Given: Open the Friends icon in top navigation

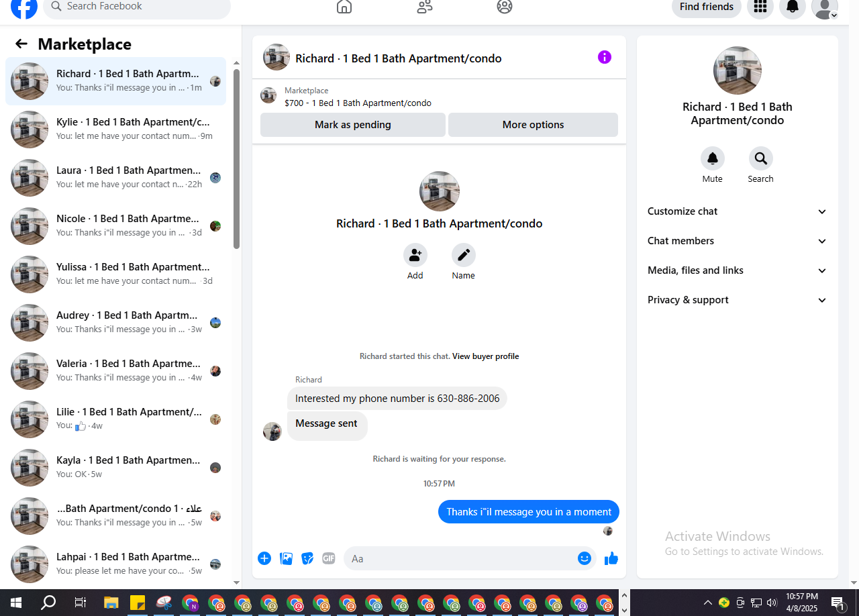Looking at the screenshot, I should 425,7.
